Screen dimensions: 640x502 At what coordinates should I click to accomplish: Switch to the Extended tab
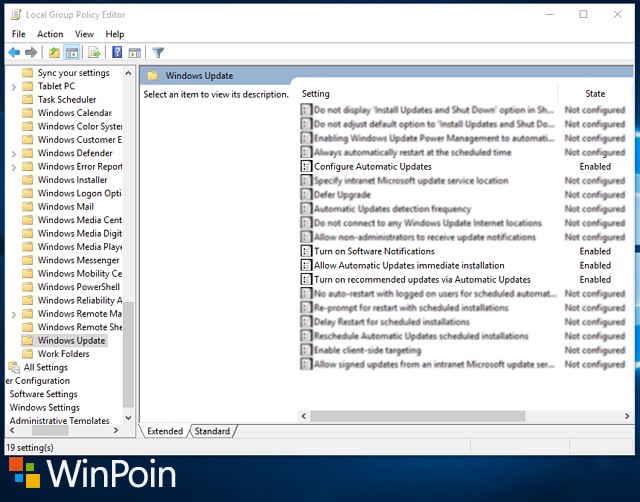pos(165,431)
